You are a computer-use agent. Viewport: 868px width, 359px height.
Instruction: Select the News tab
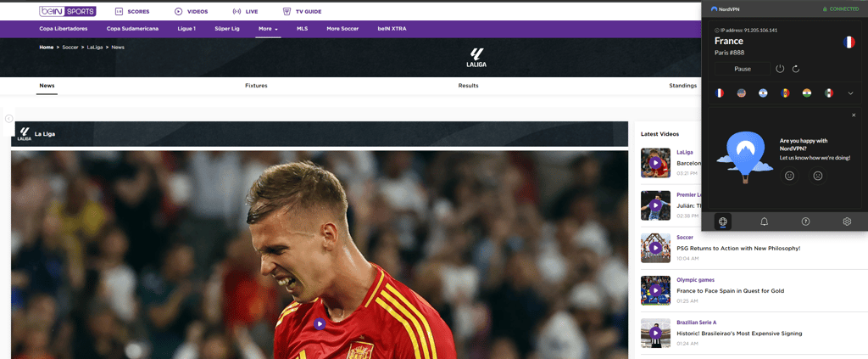pos(47,86)
